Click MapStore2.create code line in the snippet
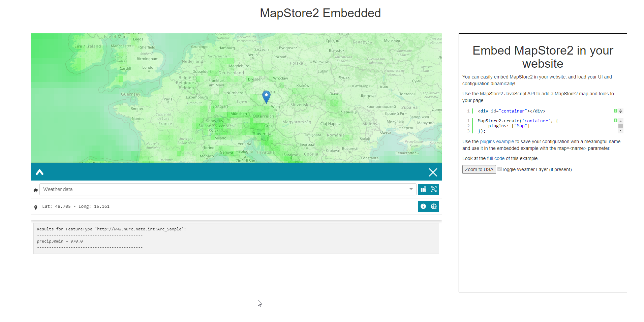This screenshot has height=322, width=644. click(x=518, y=121)
